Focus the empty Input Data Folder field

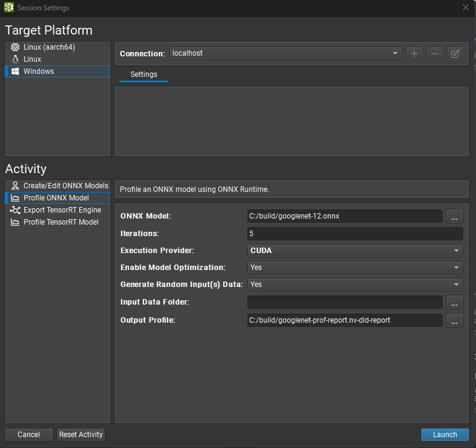(x=345, y=302)
